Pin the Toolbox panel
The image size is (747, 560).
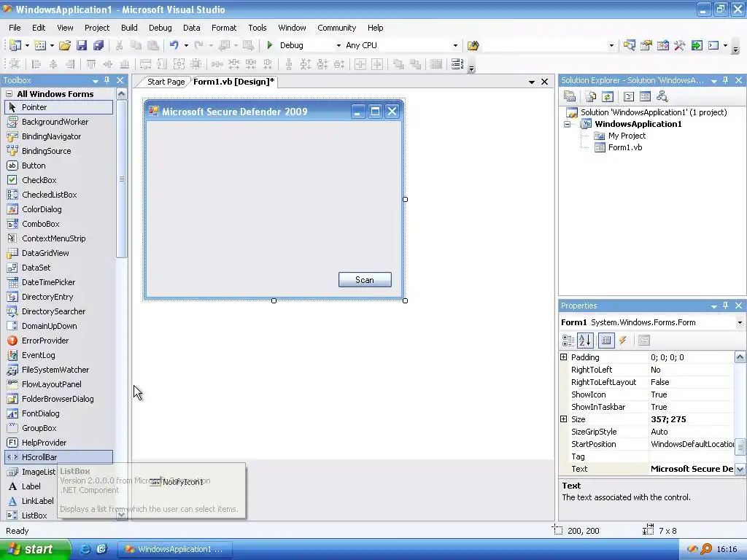tap(107, 80)
